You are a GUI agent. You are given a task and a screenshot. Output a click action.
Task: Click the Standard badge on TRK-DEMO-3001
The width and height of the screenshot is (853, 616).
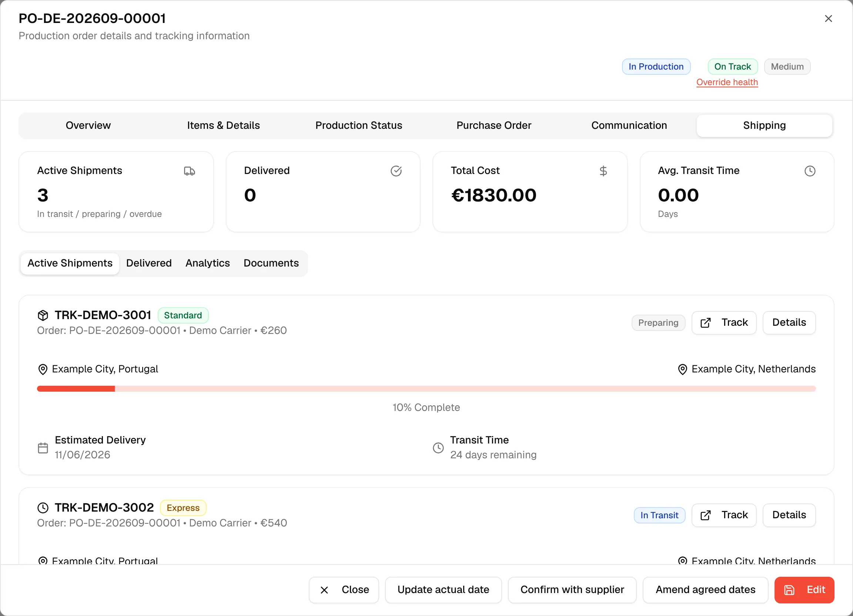[x=183, y=315]
